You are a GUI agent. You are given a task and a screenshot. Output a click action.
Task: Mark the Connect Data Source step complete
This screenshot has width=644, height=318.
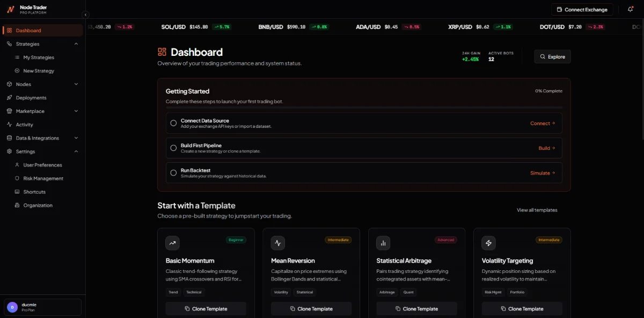pyautogui.click(x=173, y=123)
